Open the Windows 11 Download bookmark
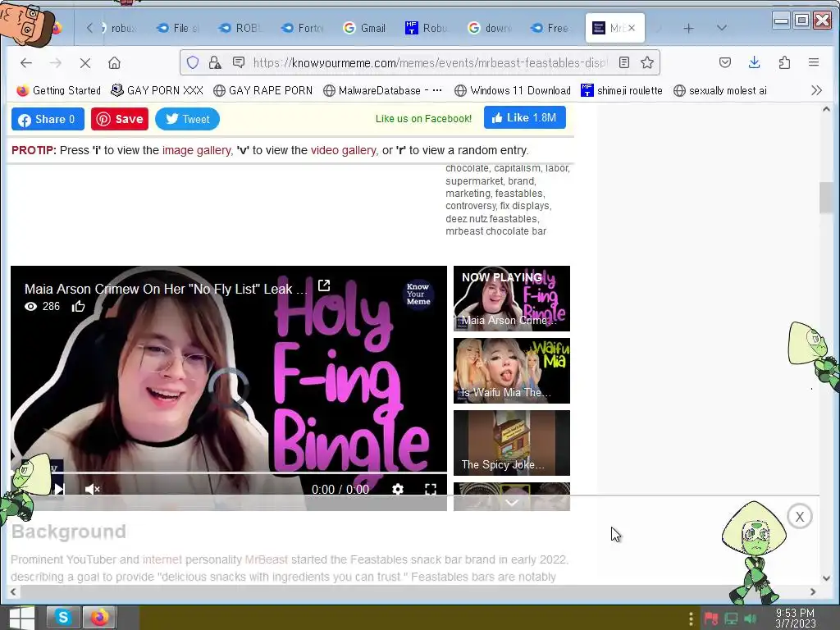 [513, 90]
